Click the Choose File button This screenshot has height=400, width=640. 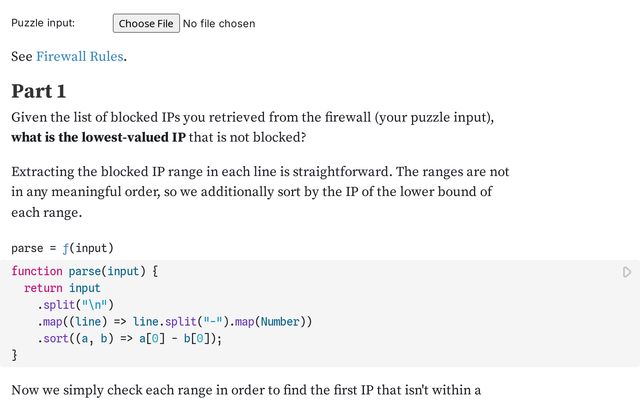pos(146,23)
